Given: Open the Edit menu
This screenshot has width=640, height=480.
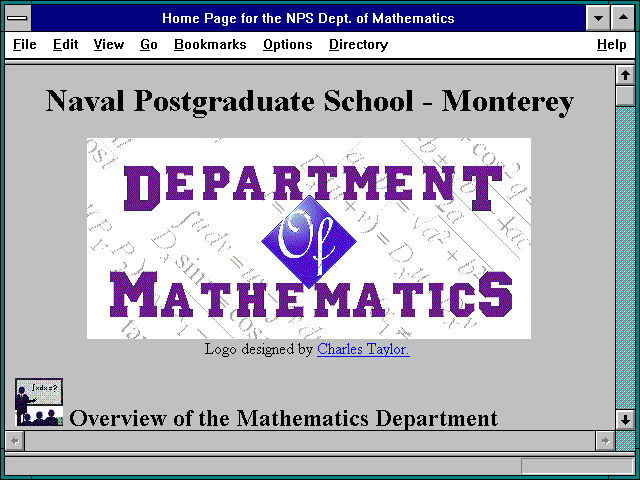Looking at the screenshot, I should [65, 44].
